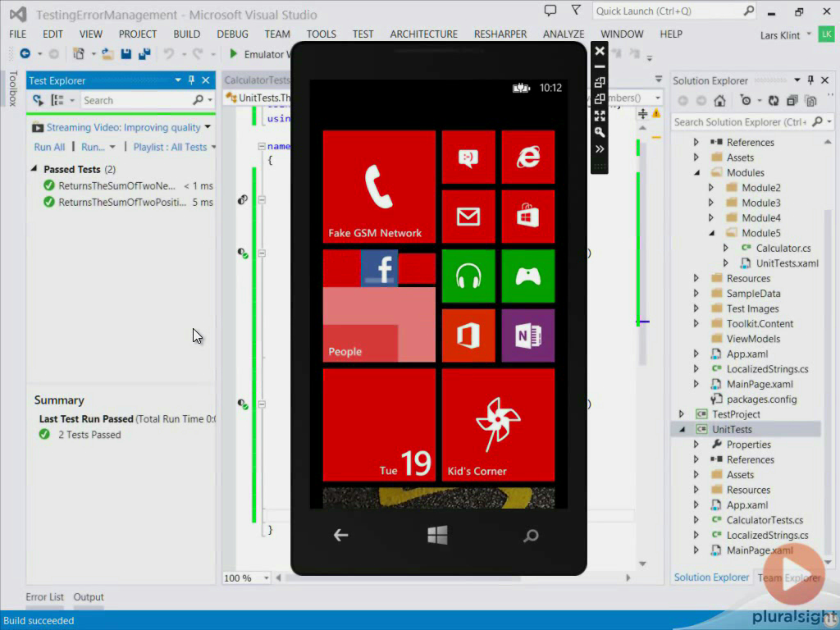Screen dimensions: 840x630
Task: Tap the emulator Windows Start button
Action: coord(438,535)
